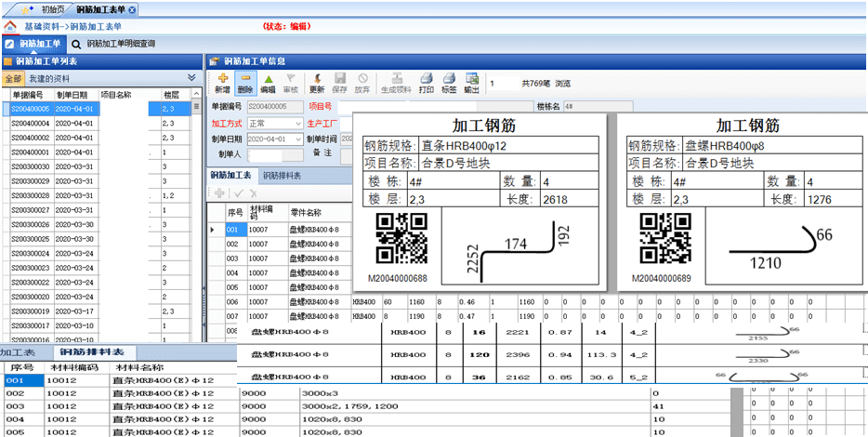
Task: Click the record number field showing 1
Action: pyautogui.click(x=503, y=84)
